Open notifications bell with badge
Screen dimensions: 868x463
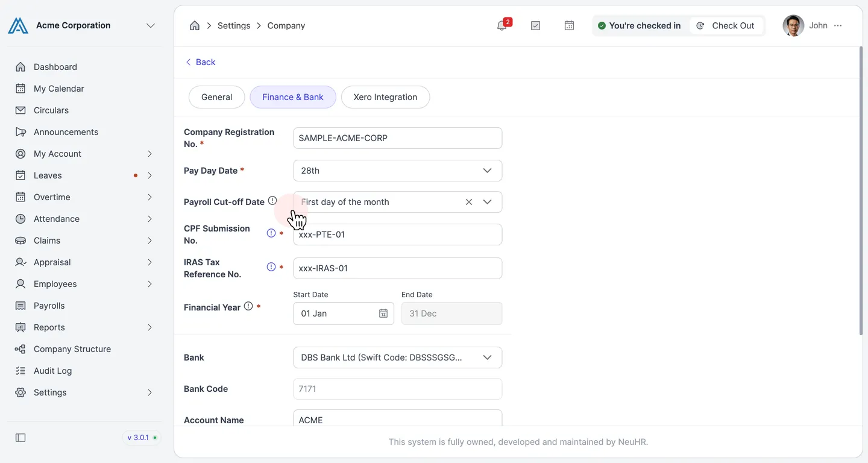tap(503, 25)
